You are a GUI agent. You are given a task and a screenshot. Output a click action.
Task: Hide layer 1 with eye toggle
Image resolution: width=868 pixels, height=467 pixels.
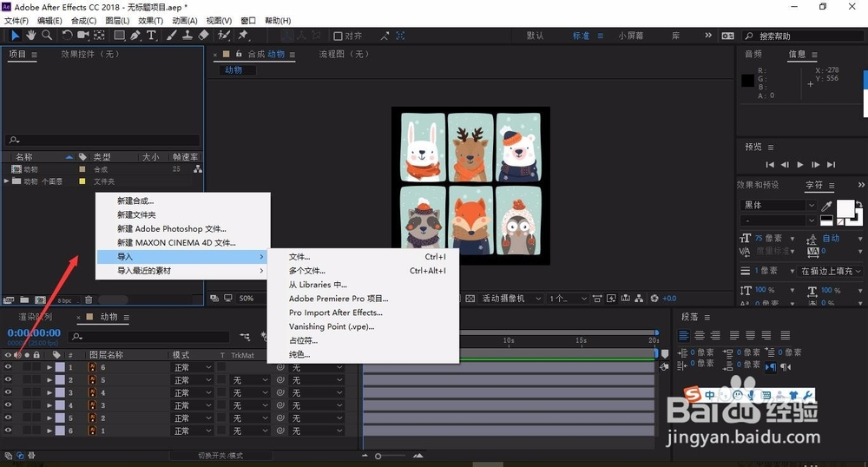(8, 367)
